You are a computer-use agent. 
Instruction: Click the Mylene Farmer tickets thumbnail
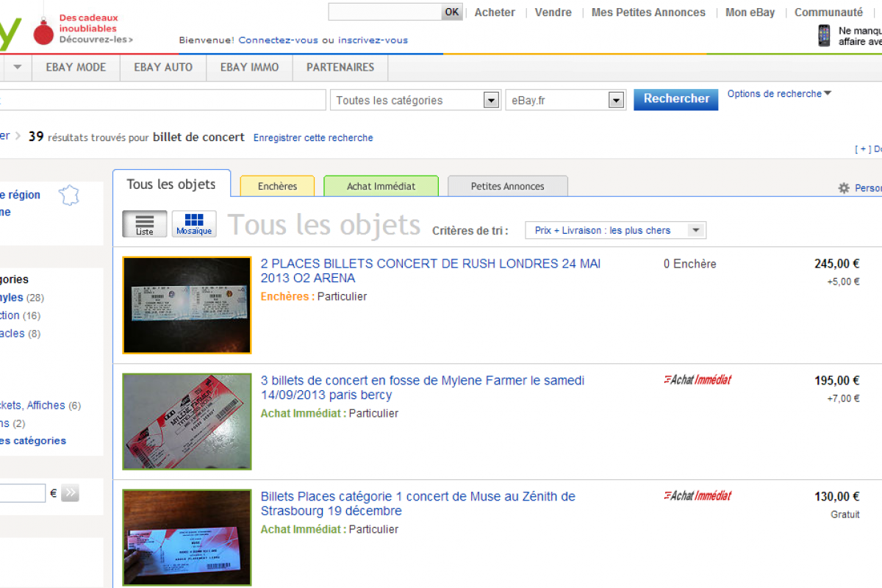(x=187, y=421)
